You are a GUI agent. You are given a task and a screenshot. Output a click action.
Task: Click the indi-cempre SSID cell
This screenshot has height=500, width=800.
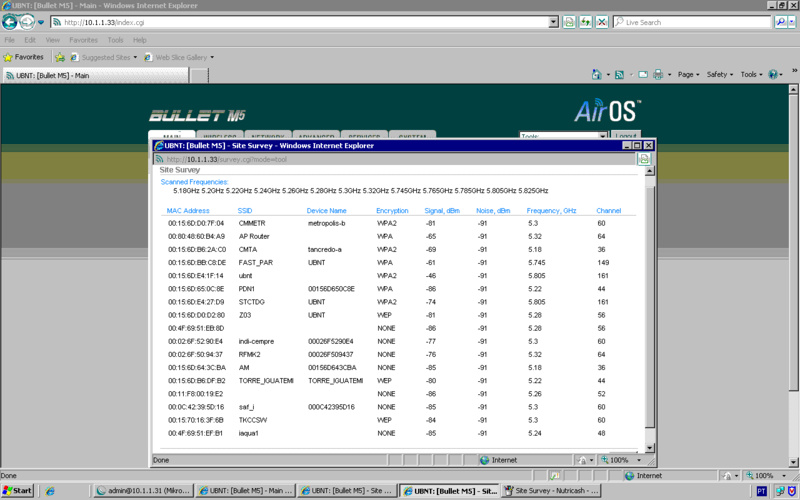[x=256, y=341]
